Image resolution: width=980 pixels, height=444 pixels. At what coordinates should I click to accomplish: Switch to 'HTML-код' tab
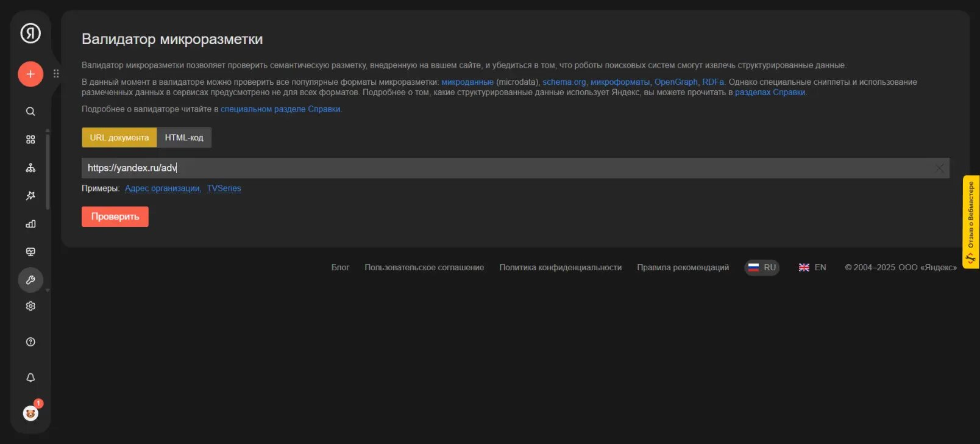tap(184, 138)
